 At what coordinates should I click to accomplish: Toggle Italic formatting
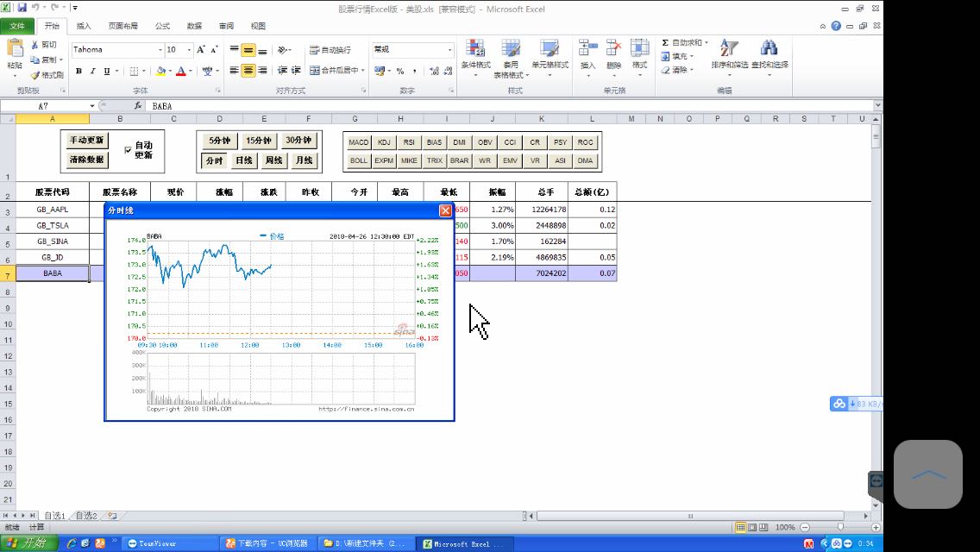pyautogui.click(x=92, y=72)
